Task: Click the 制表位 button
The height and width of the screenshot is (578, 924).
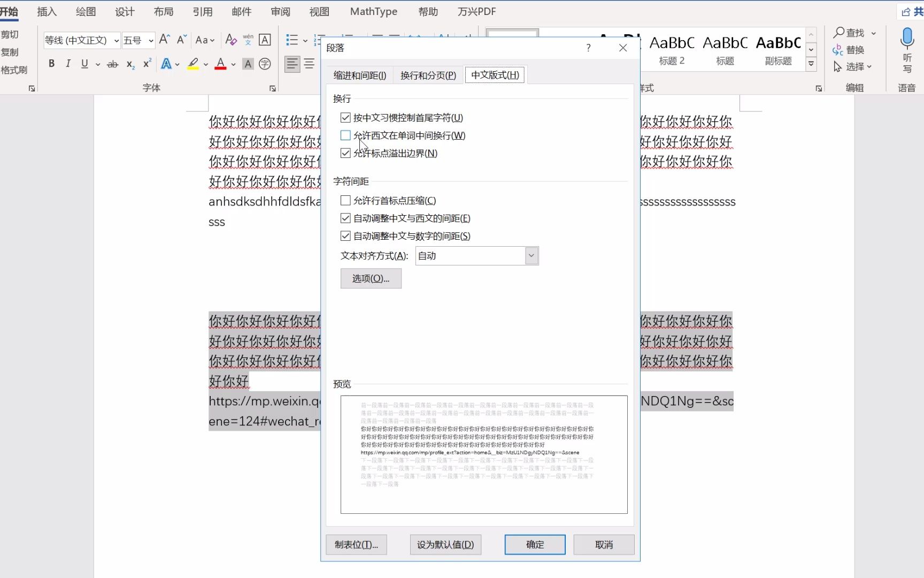Action: coord(357,544)
